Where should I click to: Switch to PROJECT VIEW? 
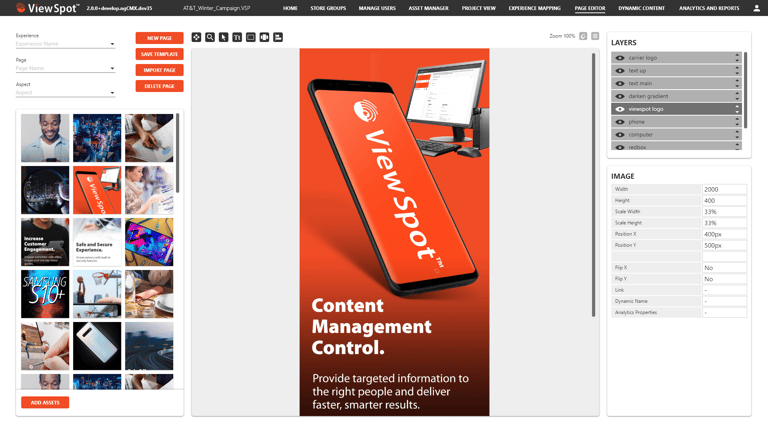coord(479,8)
